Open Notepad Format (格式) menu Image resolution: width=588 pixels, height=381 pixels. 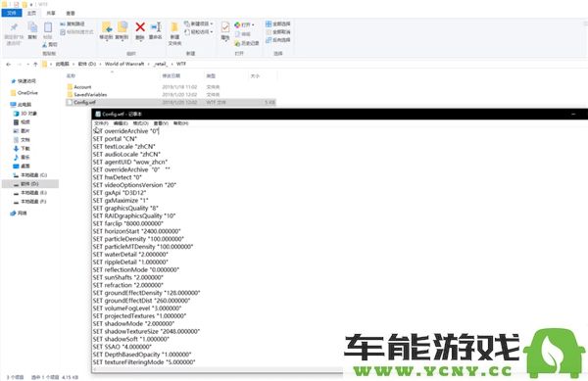click(140, 123)
